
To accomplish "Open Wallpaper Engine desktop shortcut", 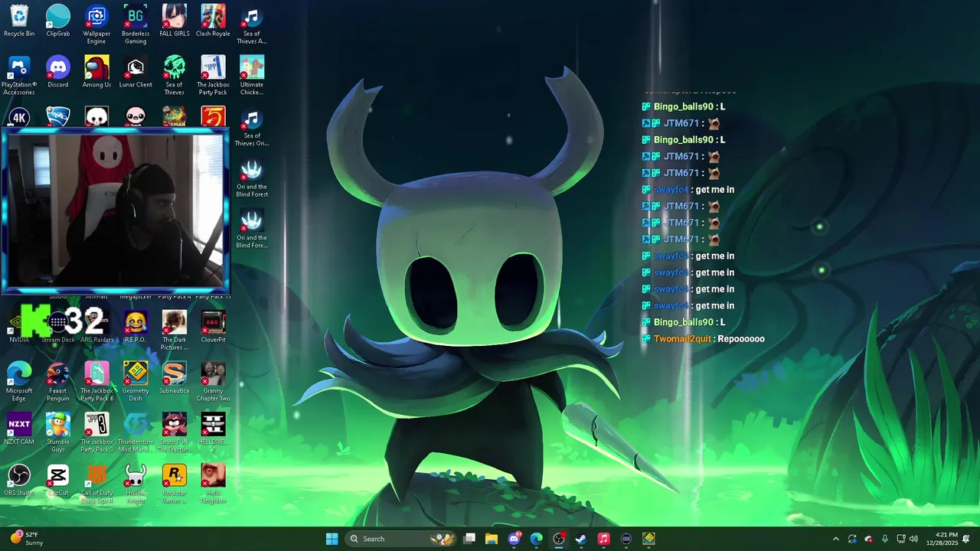I will (96, 24).
